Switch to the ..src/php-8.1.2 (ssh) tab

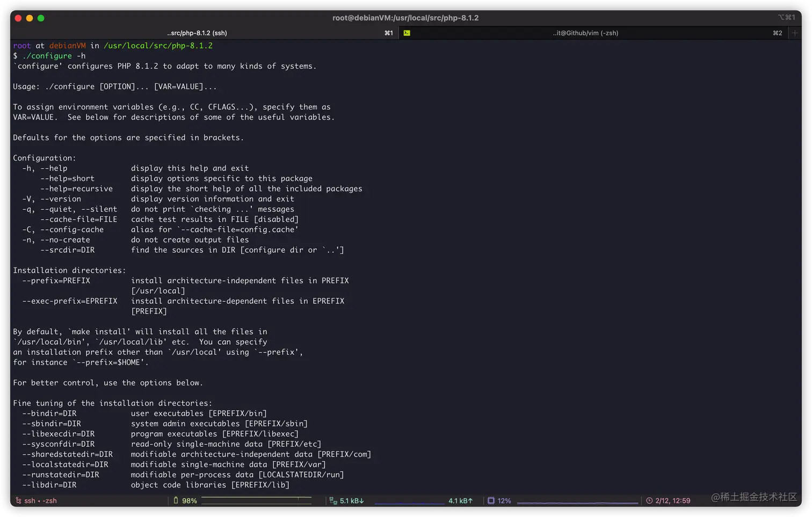(x=204, y=33)
